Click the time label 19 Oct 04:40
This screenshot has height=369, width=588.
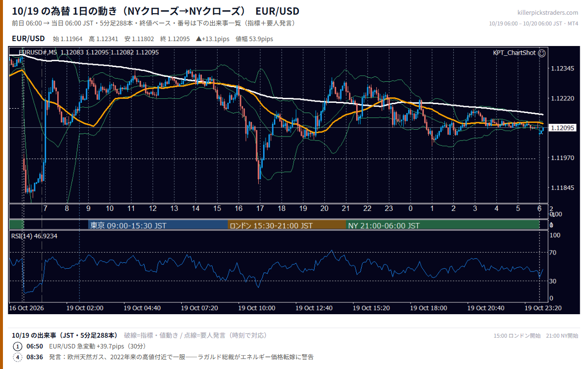pyautogui.click(x=142, y=308)
